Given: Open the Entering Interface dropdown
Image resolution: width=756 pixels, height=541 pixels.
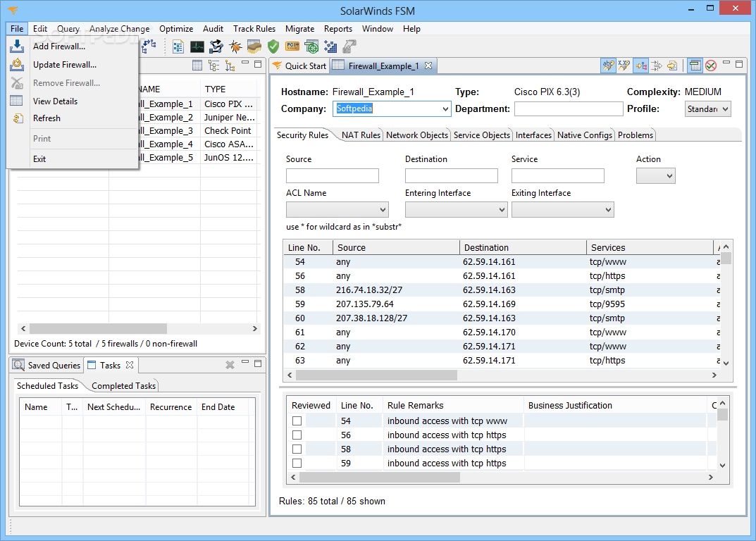Looking at the screenshot, I should [456, 210].
